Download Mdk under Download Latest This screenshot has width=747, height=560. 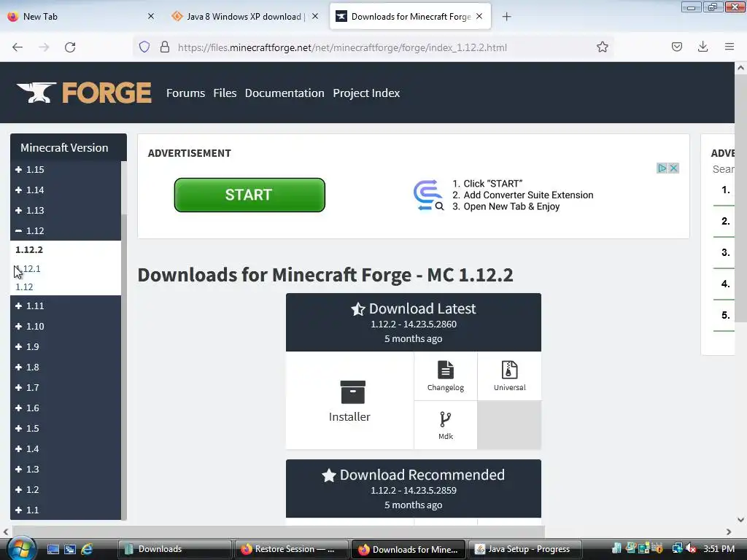(x=446, y=425)
